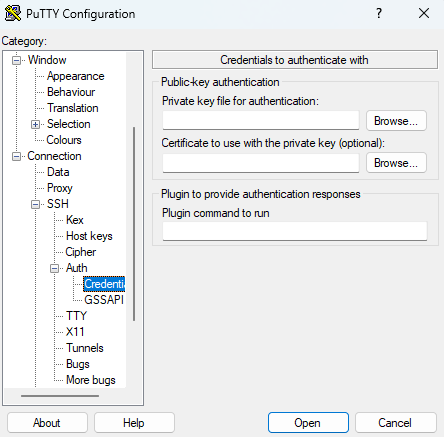Click the About button
Viewport: 444px width, 437px height.
pos(47,423)
